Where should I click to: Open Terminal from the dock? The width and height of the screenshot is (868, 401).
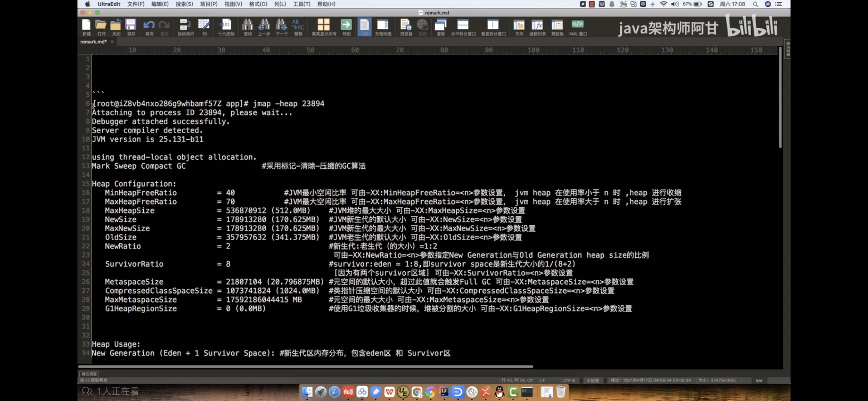[x=527, y=391]
